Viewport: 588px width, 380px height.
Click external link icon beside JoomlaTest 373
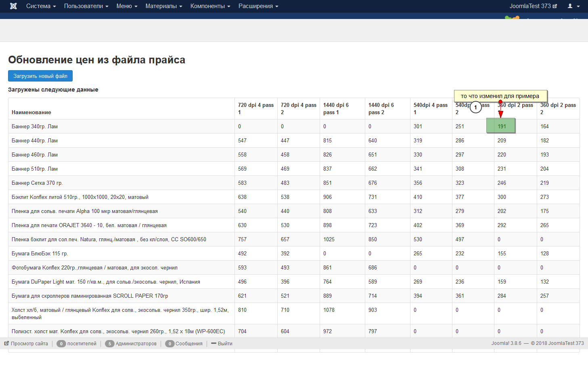click(555, 6)
